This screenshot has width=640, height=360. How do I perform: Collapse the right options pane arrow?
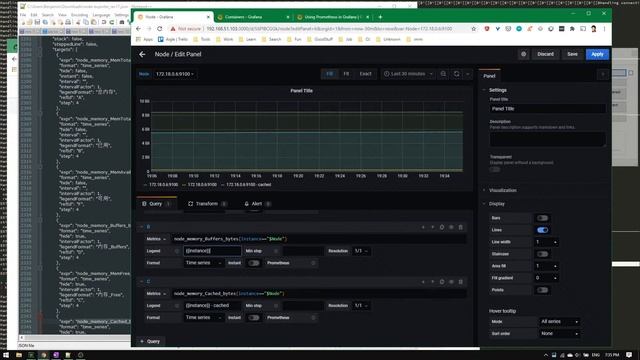coord(603,74)
